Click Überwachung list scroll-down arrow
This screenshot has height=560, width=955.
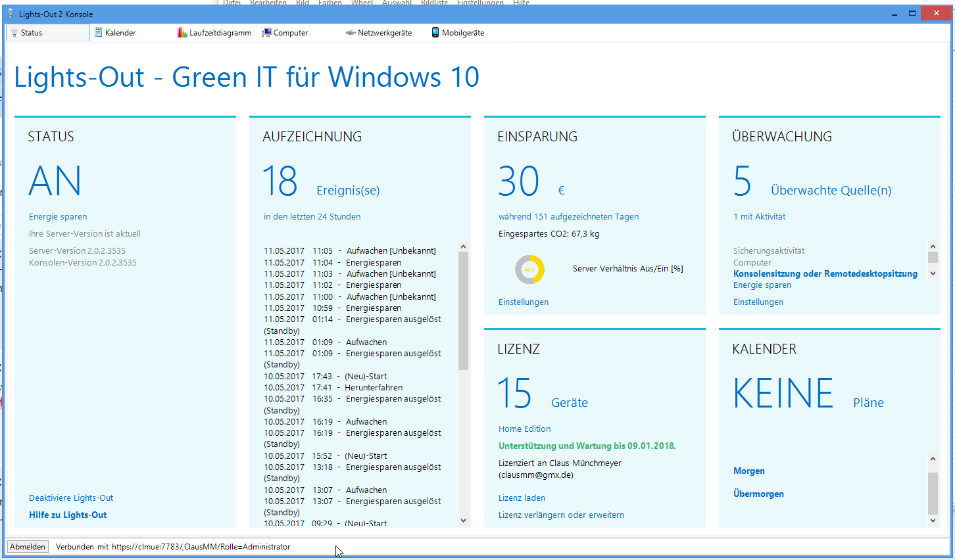(x=933, y=273)
